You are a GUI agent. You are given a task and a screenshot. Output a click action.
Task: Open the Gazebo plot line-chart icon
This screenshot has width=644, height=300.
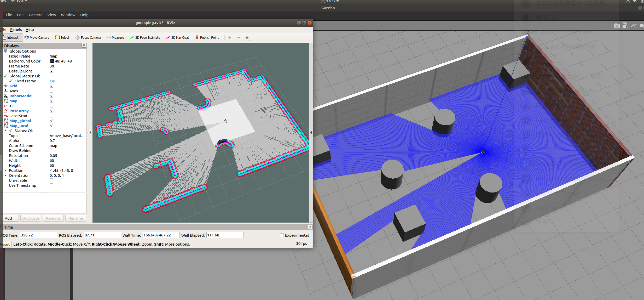coord(634,25)
